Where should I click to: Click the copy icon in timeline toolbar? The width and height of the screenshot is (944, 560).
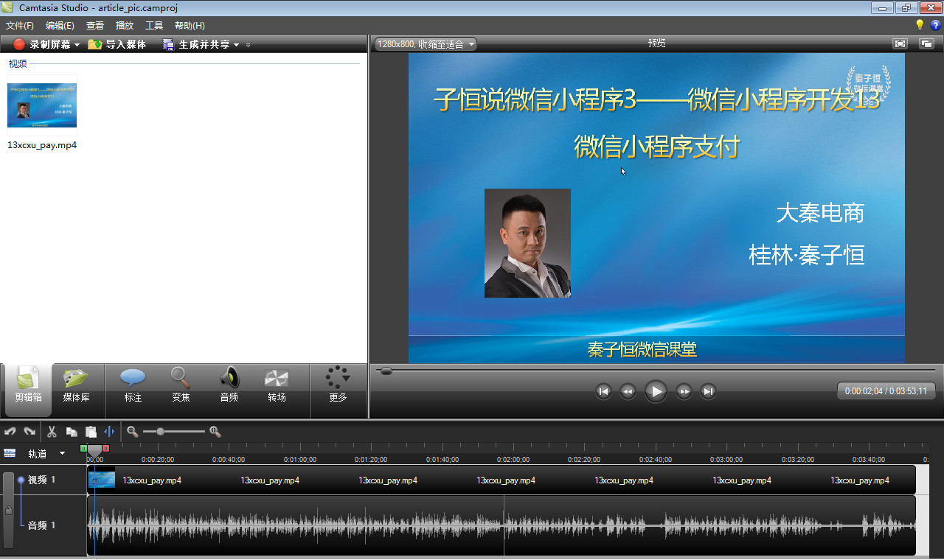[72, 432]
